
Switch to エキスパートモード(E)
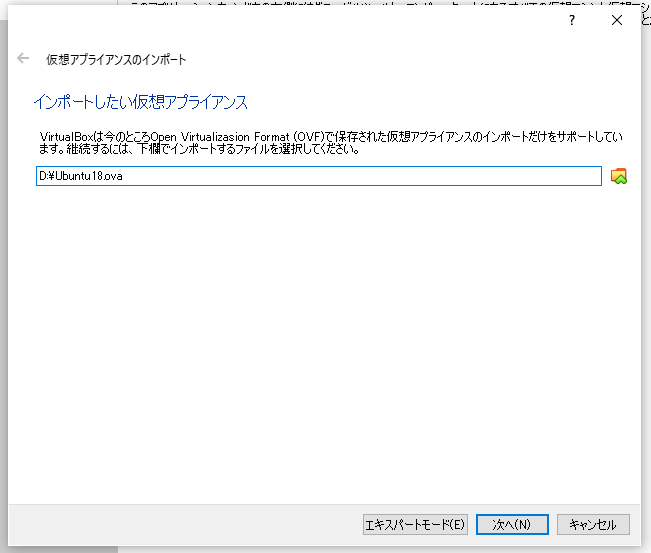coord(415,525)
